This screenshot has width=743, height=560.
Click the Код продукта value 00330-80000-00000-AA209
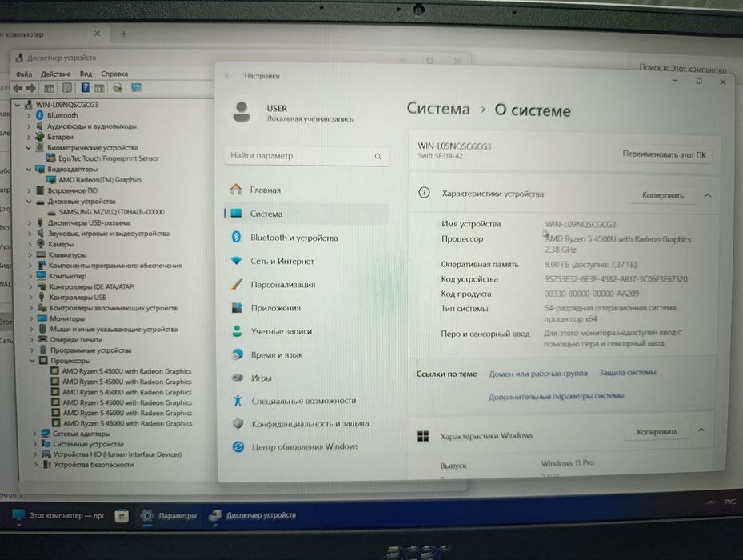591,294
